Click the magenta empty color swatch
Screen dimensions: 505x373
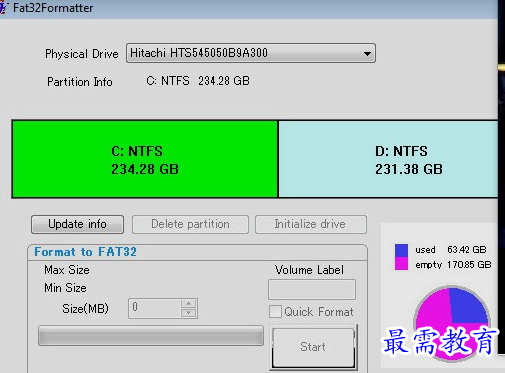[401, 263]
